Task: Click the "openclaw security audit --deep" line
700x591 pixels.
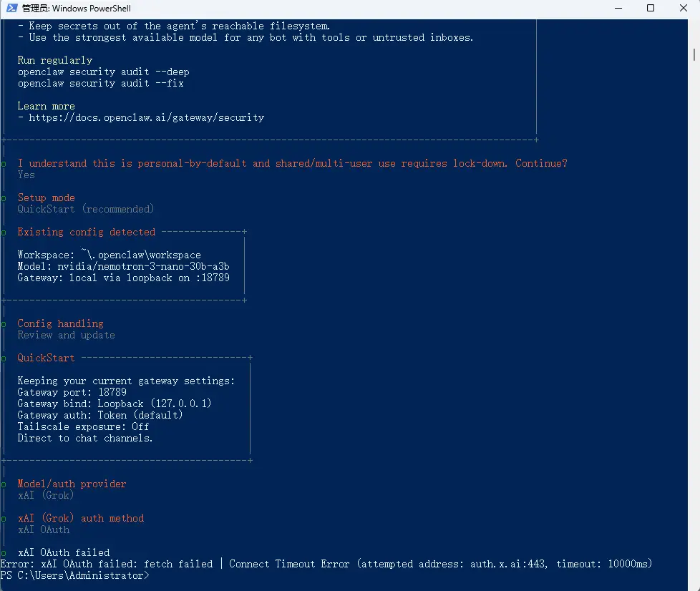Action: 104,72
